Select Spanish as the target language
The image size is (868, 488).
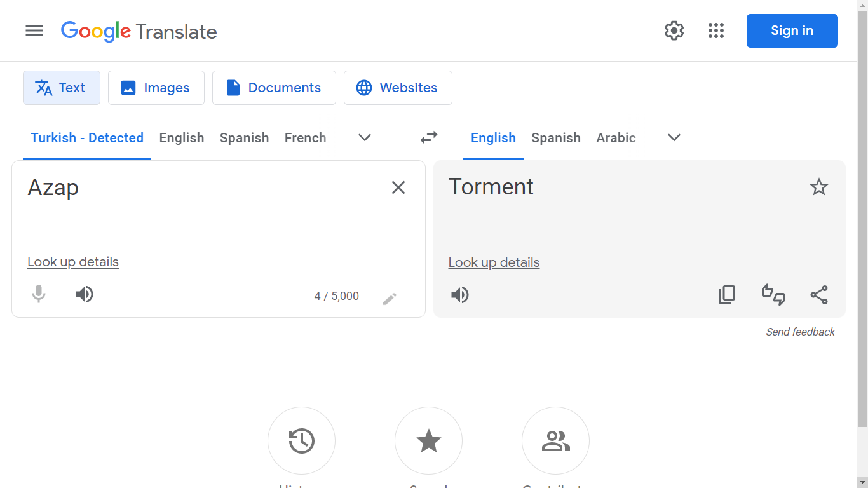click(556, 138)
